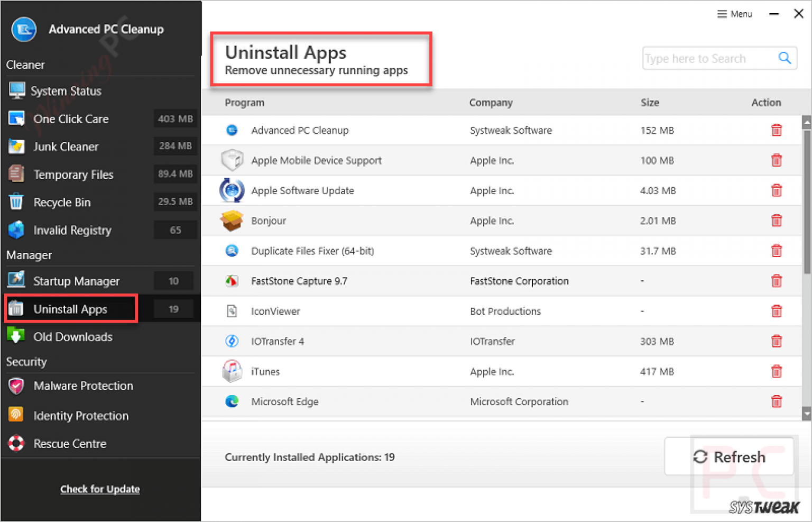Select the FastStone Corporation company cell
The height and width of the screenshot is (522, 812).
tap(519, 281)
